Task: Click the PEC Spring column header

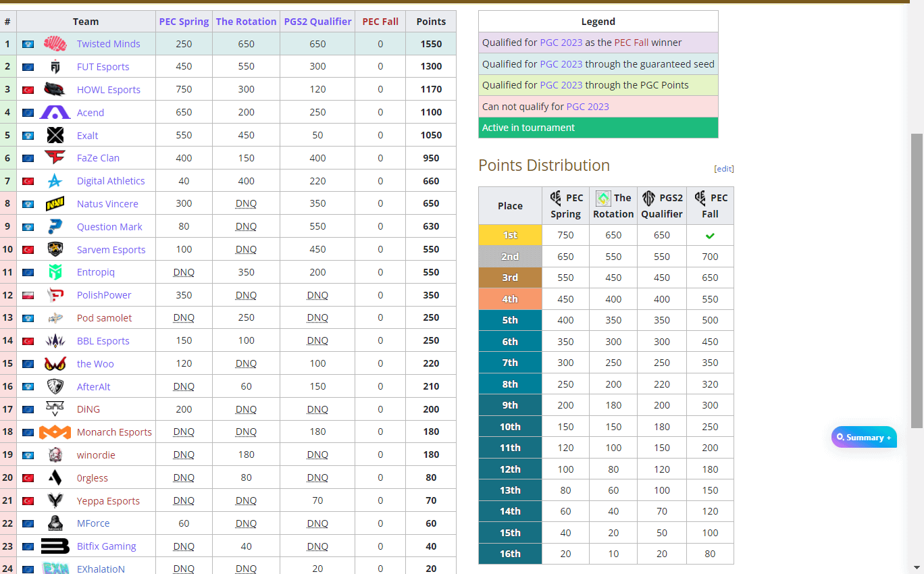Action: point(184,22)
